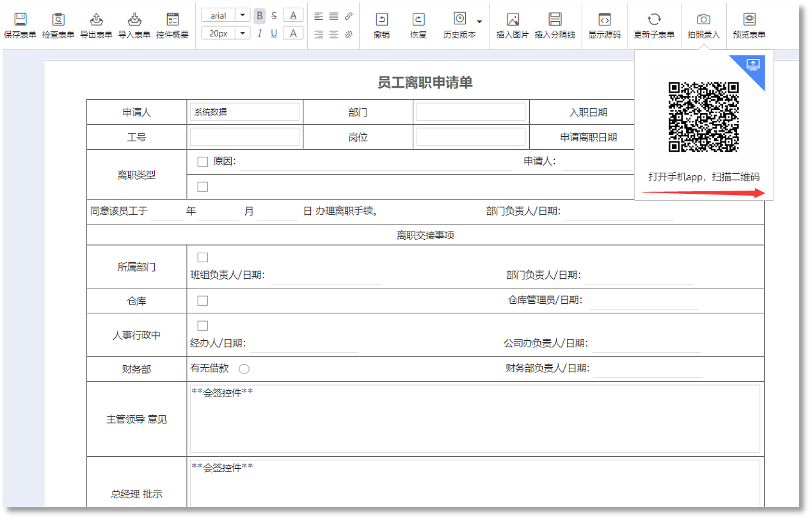The image size is (812, 520).
Task: Justify text alignment
Action: 333,16
